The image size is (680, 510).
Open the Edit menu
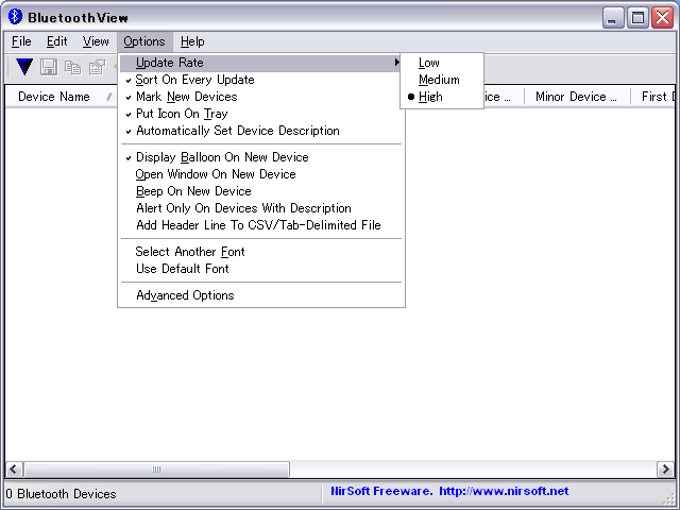pos(57,42)
